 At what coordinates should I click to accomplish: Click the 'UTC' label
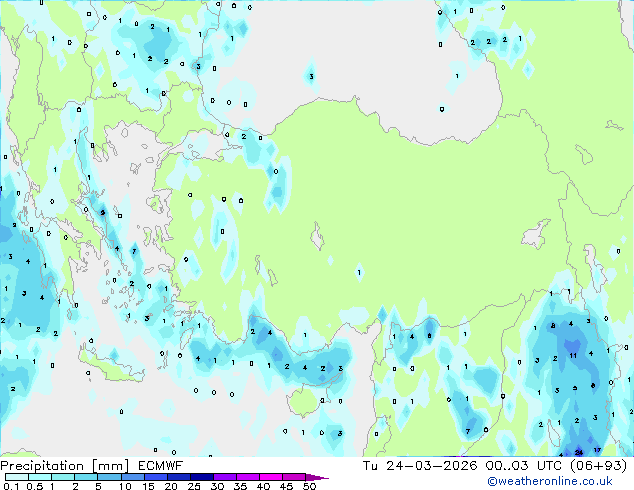click(x=549, y=466)
